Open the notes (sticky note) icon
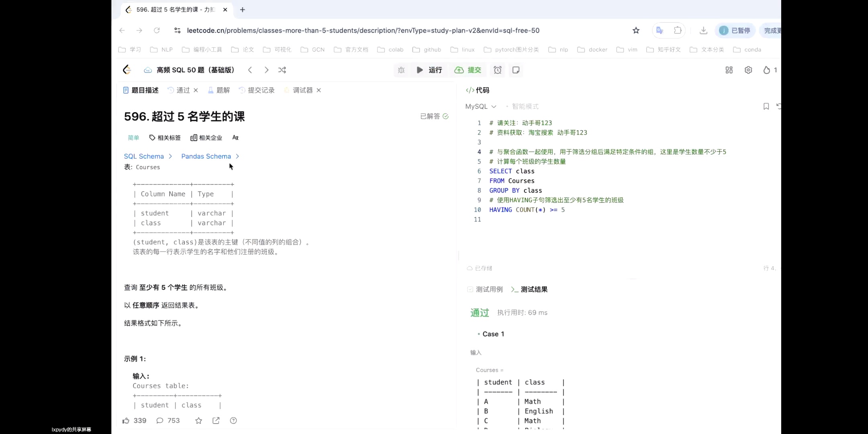The image size is (868, 434). (x=516, y=70)
